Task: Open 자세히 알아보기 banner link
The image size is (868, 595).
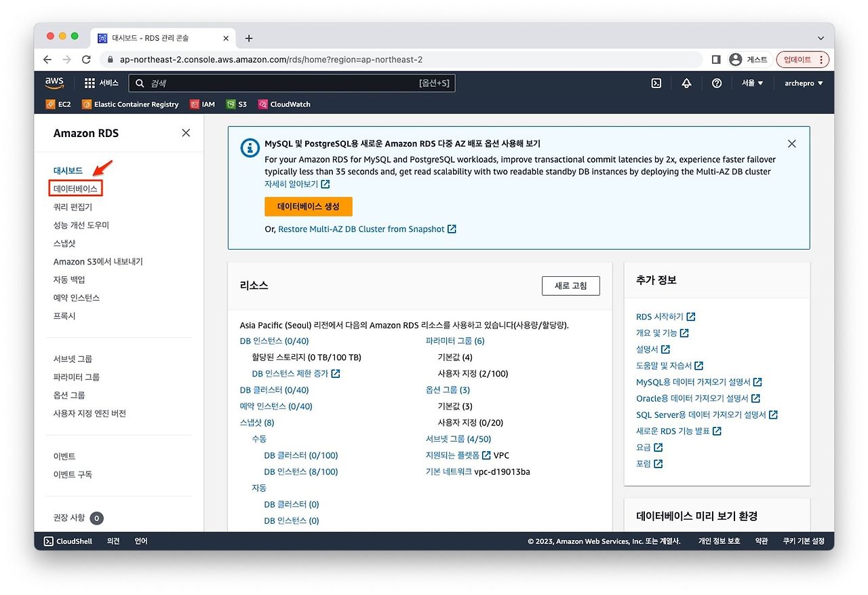Action: tap(297, 184)
